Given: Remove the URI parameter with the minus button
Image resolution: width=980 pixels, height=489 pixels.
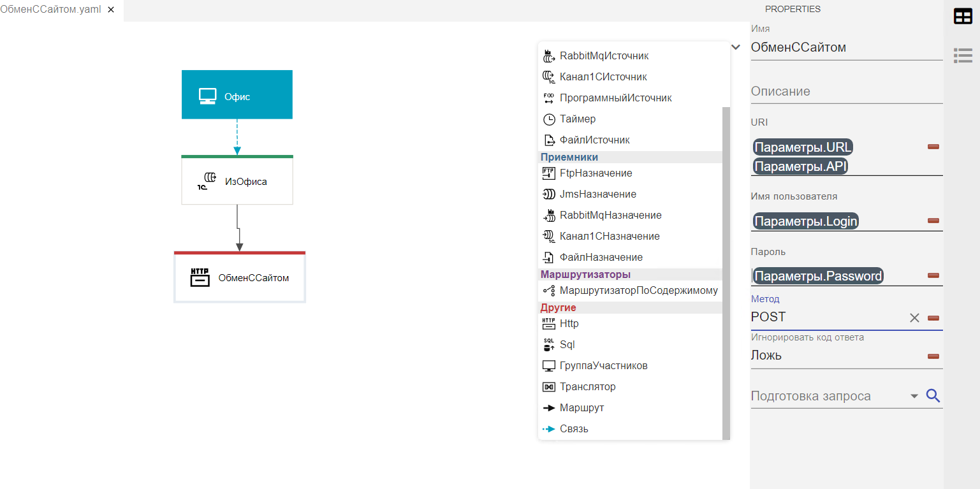Looking at the screenshot, I should pyautogui.click(x=933, y=147).
